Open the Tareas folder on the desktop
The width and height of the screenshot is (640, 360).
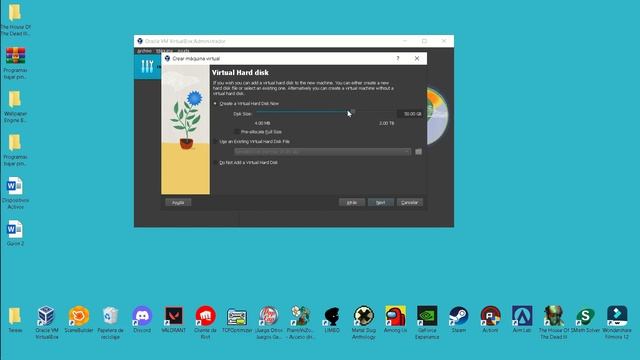pos(15,319)
